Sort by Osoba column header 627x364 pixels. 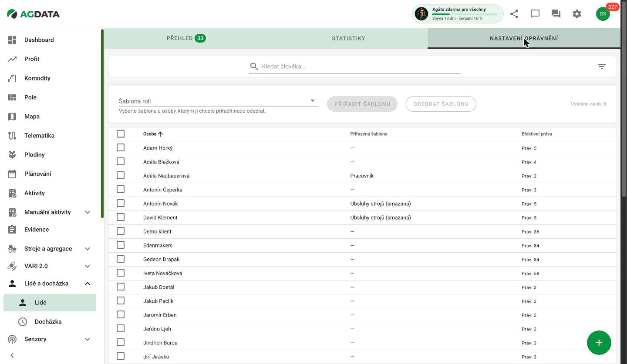click(153, 134)
